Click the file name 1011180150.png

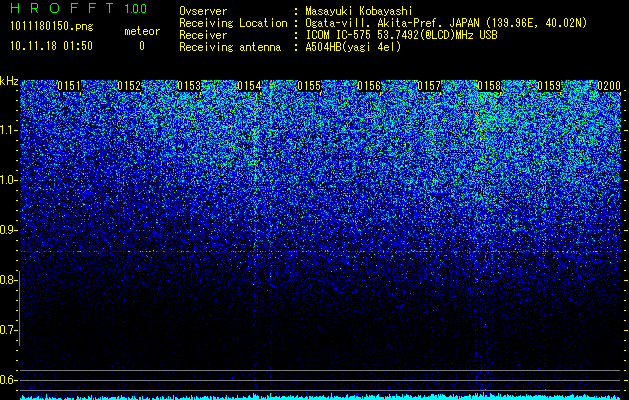[x=52, y=27]
